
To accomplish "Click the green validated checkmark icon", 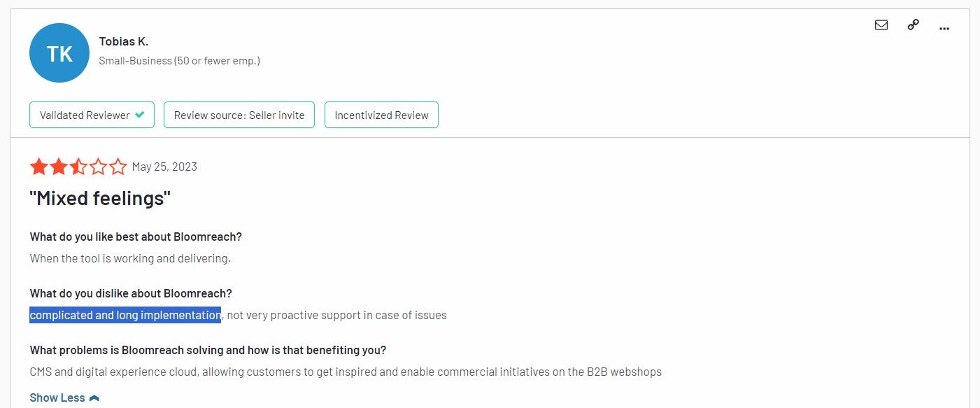I will click(x=140, y=115).
